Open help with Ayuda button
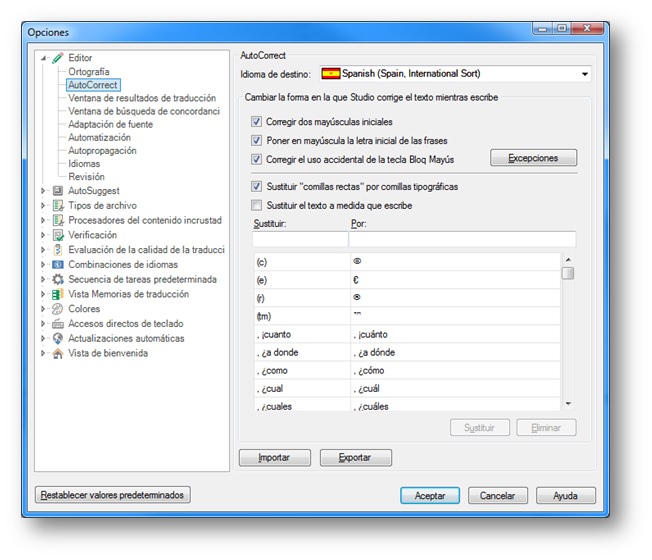The height and width of the screenshot is (560, 652). coord(566,496)
